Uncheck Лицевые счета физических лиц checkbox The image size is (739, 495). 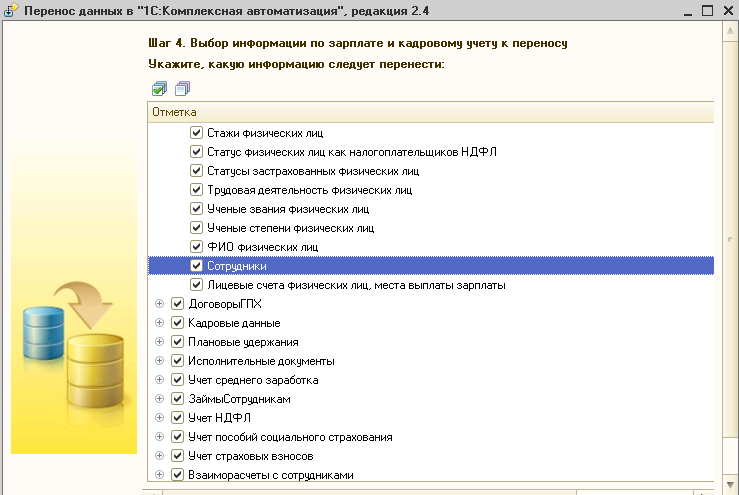point(196,285)
